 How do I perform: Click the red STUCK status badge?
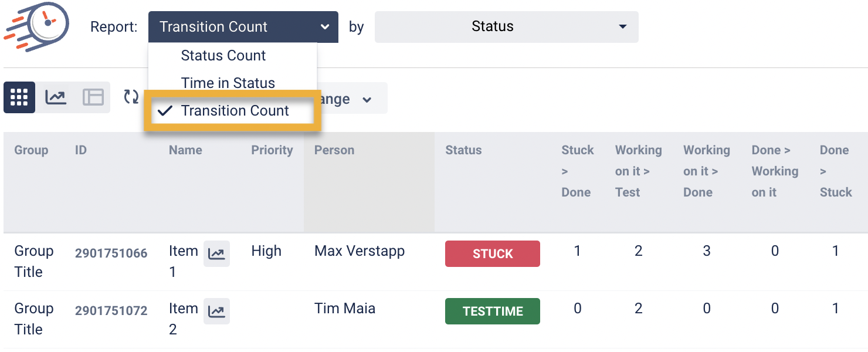click(492, 254)
